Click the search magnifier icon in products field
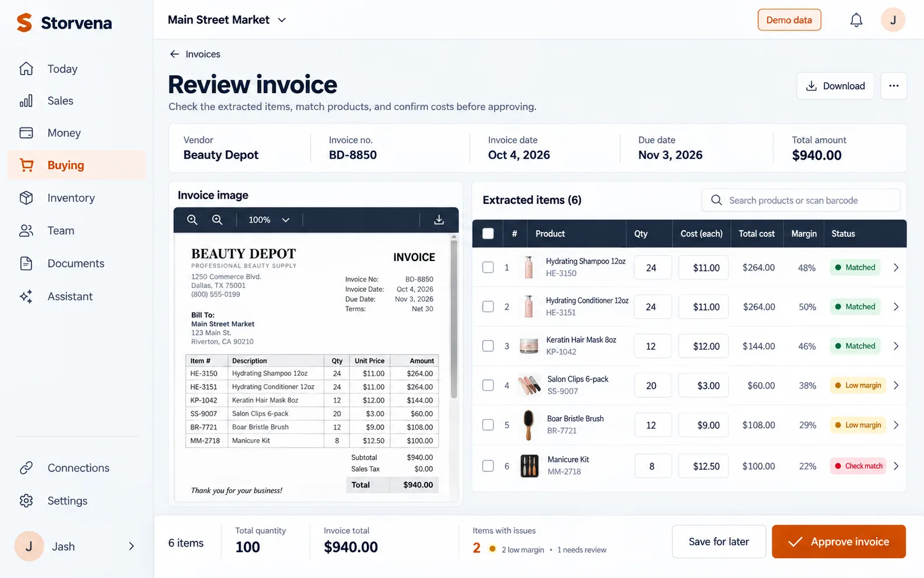Viewport: 924px width, 578px height. coord(717,200)
